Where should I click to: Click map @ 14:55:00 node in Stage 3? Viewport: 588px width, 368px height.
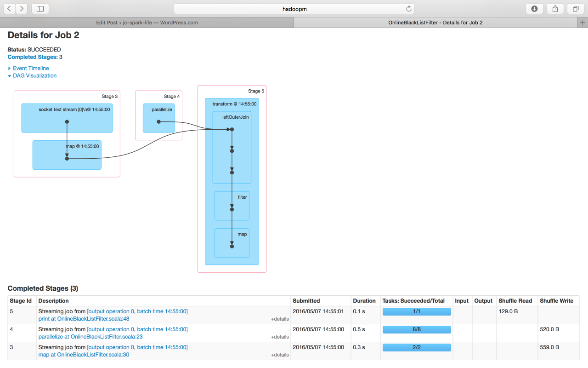[67, 155]
